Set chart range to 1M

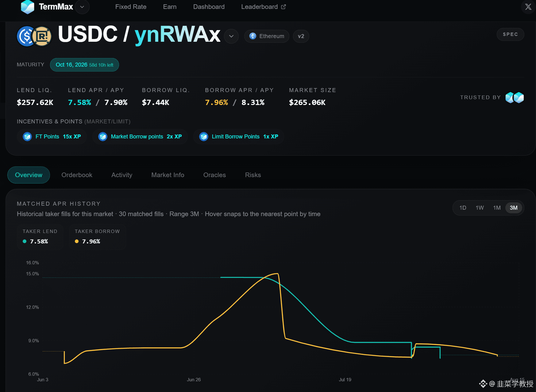pos(497,208)
